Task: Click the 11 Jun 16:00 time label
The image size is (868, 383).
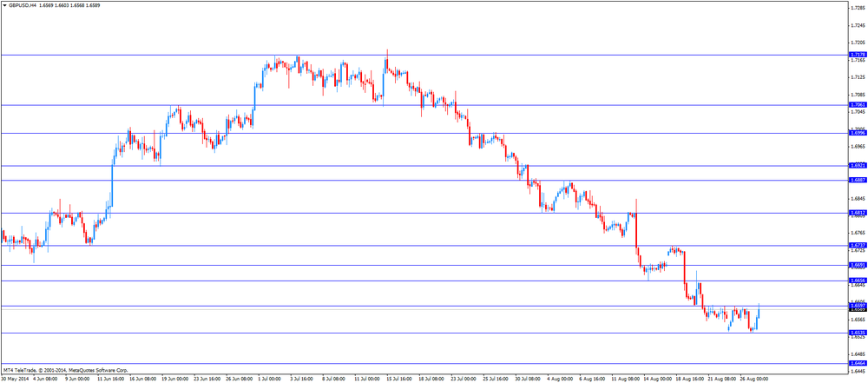Action: [109, 380]
